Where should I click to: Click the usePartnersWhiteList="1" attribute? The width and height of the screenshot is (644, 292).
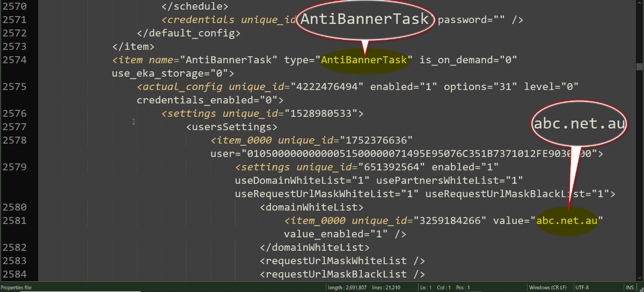[450, 181]
